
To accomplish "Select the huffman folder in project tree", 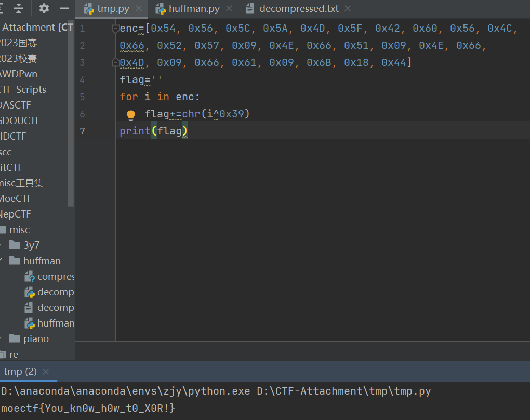I will [x=42, y=261].
